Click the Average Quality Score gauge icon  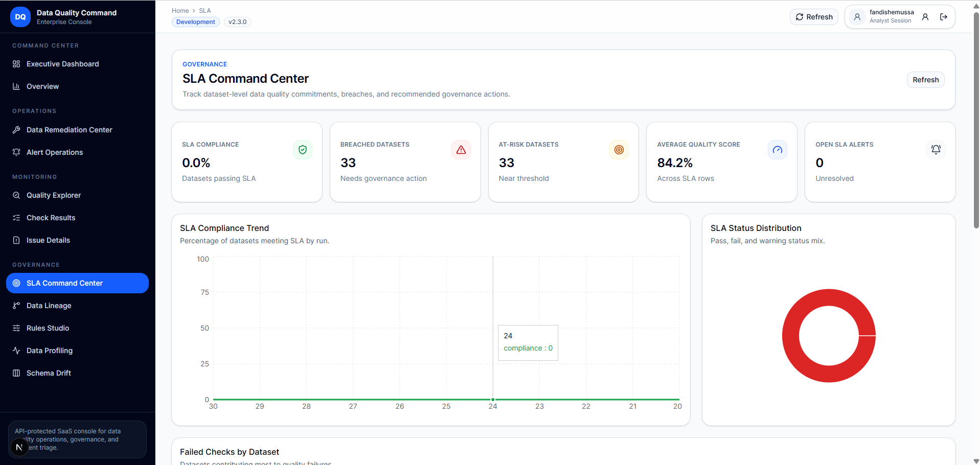778,150
